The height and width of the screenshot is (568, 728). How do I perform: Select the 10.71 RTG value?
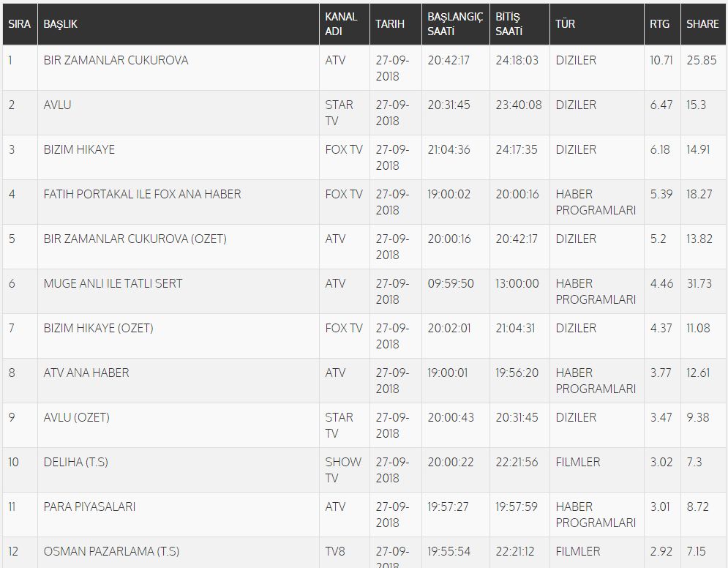click(661, 60)
